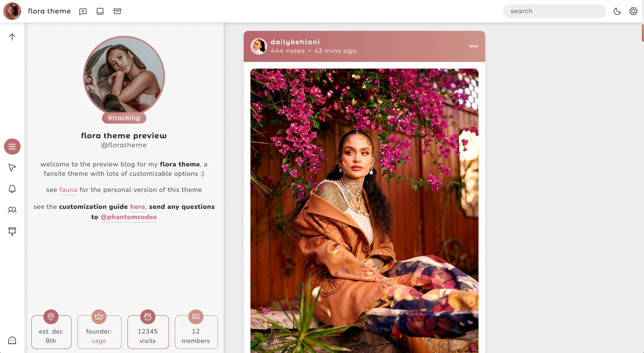Open the notifications bell icon
Viewport: 644px width, 353px height.
[x=12, y=189]
